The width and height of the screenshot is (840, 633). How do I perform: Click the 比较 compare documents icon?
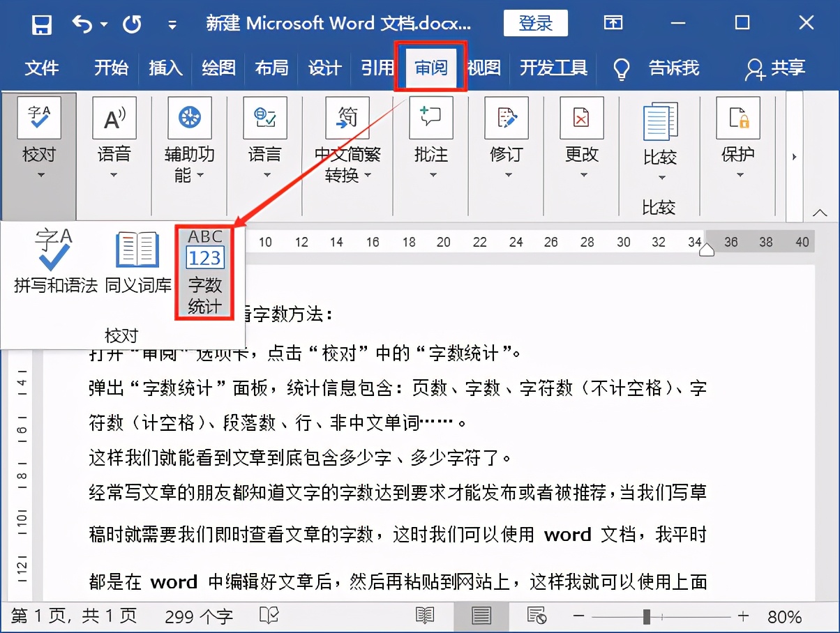click(660, 121)
